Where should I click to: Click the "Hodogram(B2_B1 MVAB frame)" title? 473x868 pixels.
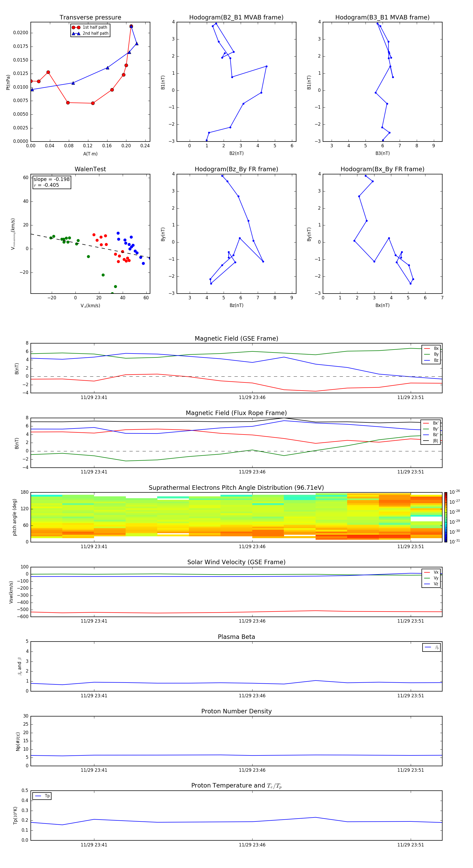coord(236,18)
